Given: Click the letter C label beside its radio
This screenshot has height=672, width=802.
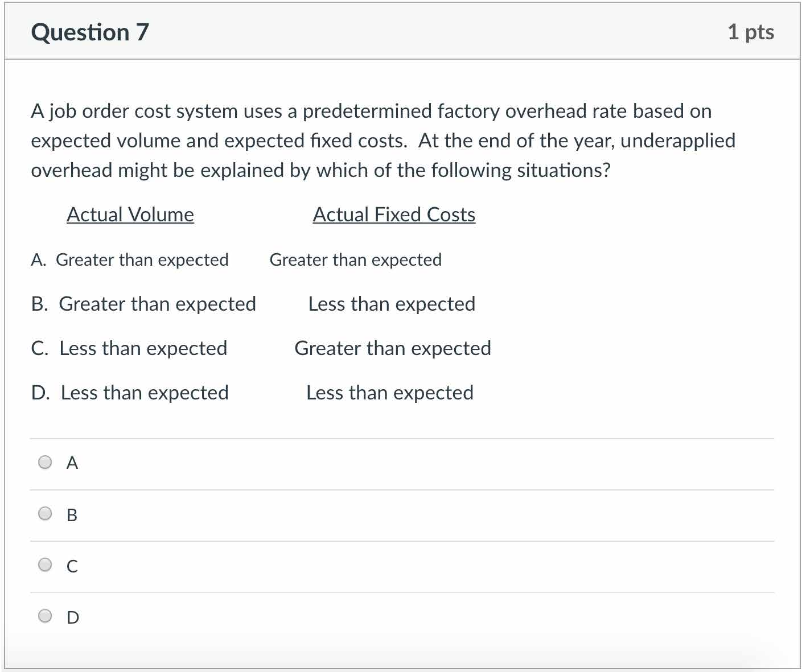Looking at the screenshot, I should (72, 566).
